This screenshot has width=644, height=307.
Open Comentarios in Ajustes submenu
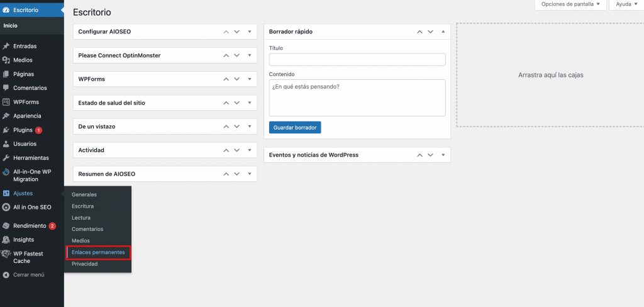[x=87, y=229]
